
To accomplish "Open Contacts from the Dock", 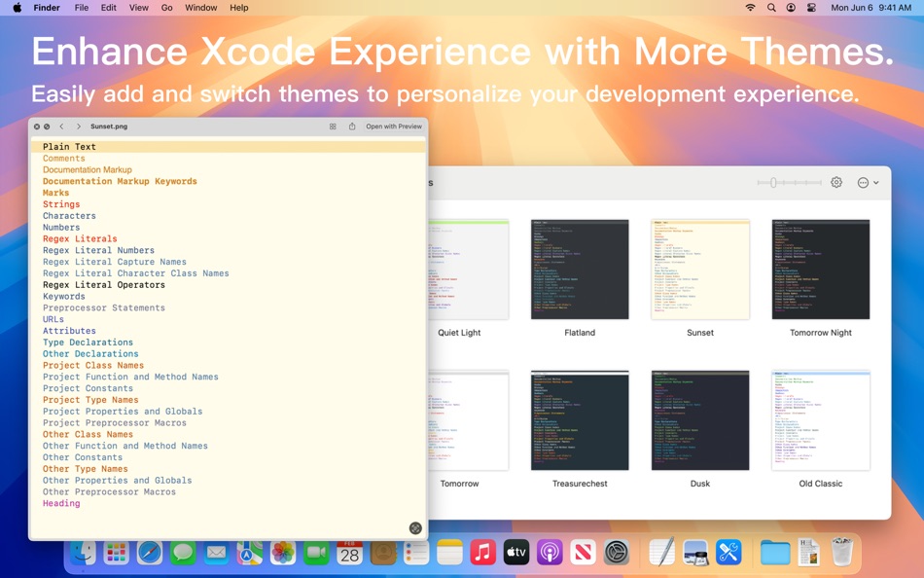I will coord(383,553).
